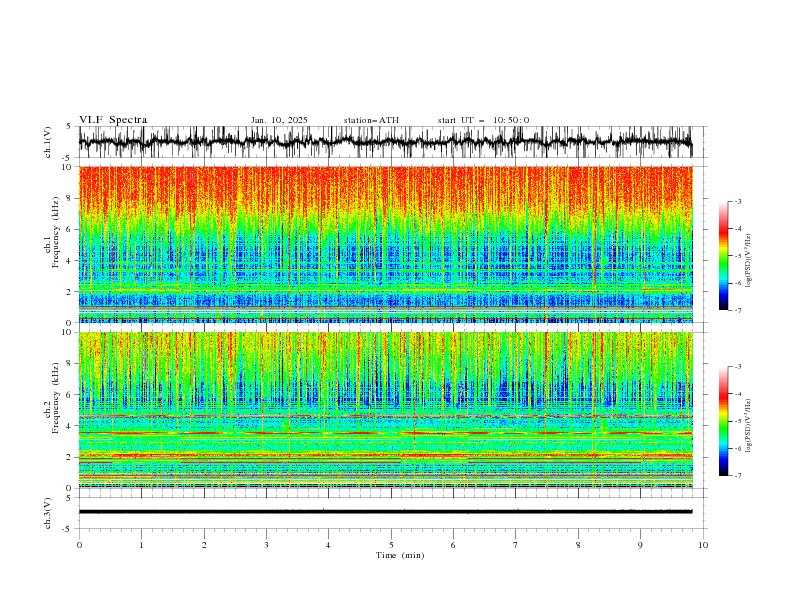Click the "ch.1(V)" waveform axis label
Image resolution: width=792 pixels, height=612 pixels.
[48, 142]
